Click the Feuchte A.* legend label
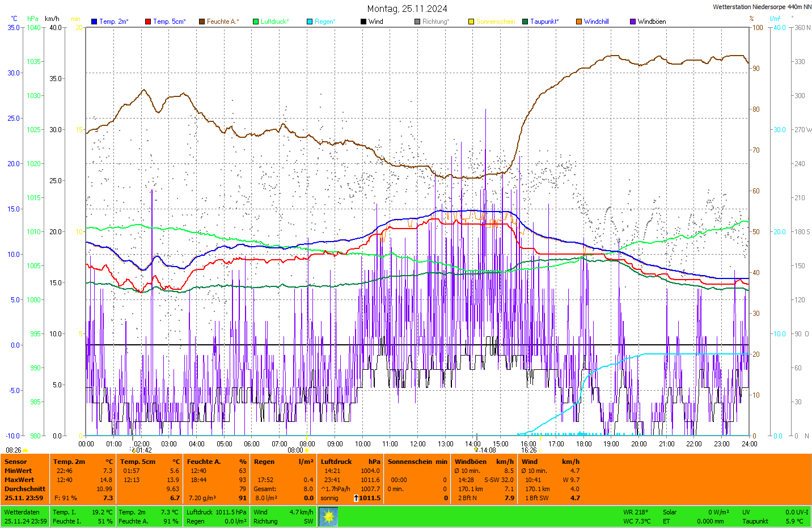This screenshot has width=812, height=528. 222,22
